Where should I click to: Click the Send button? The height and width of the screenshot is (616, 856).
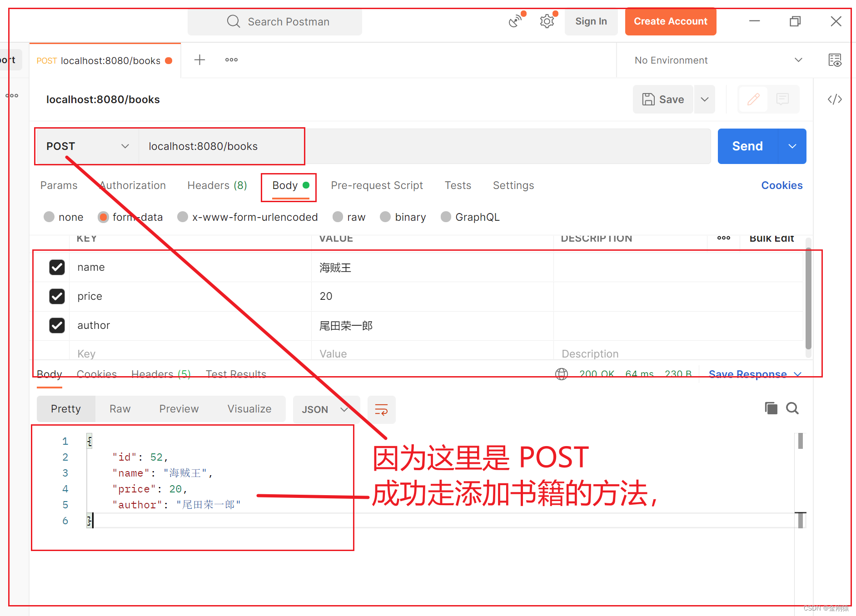[748, 146]
